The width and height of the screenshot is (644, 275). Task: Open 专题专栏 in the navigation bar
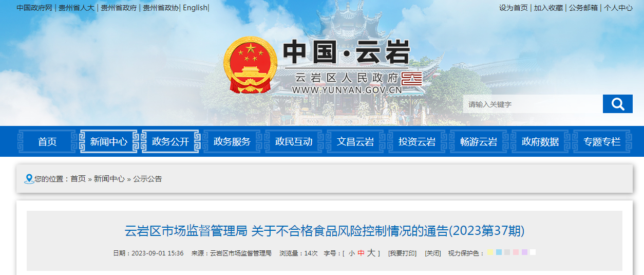click(x=602, y=141)
